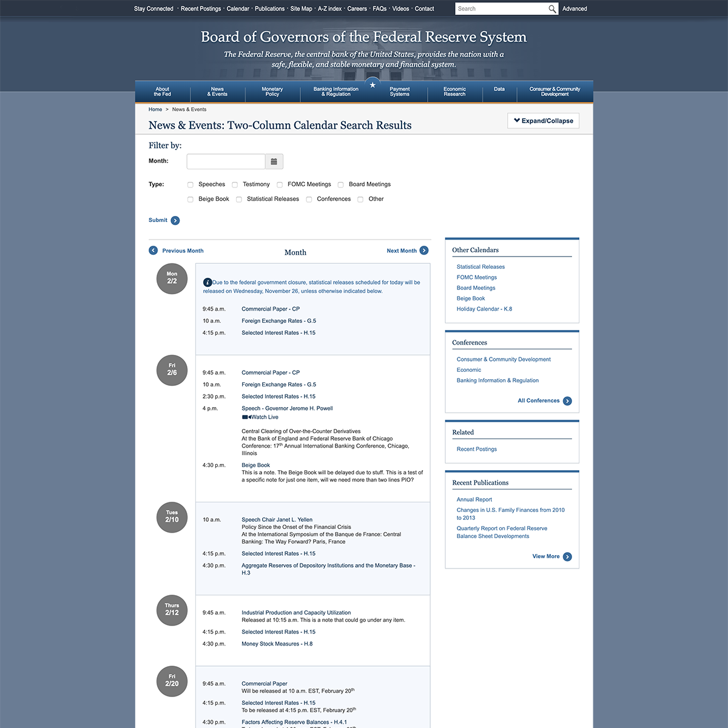This screenshot has height=728, width=728.
Task: Open the Economic Research nav menu
Action: tap(454, 92)
